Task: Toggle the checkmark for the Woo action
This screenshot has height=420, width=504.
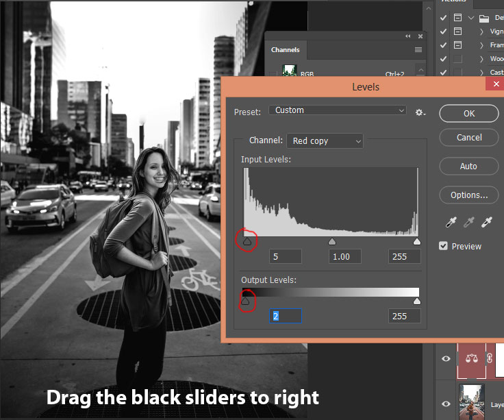Action: 443,58
